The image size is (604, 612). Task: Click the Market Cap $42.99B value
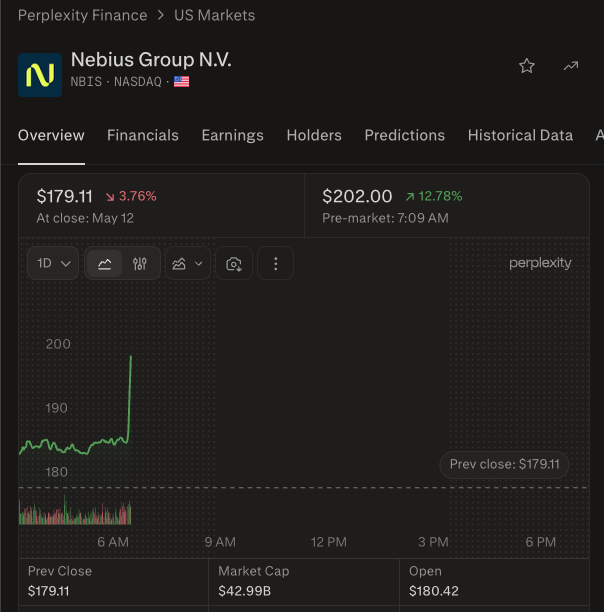point(244,591)
